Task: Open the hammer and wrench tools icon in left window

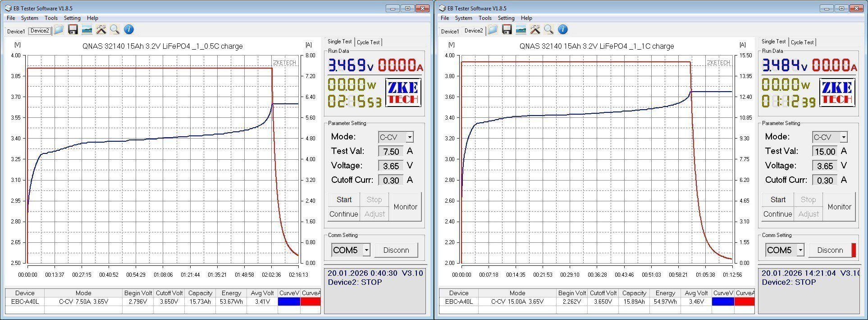Action: pyautogui.click(x=101, y=30)
